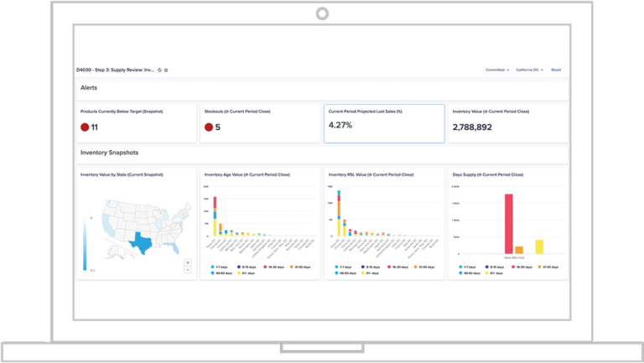The width and height of the screenshot is (644, 363).
Task: Click the refresh icon beside dashboard title
Action: tap(160, 70)
